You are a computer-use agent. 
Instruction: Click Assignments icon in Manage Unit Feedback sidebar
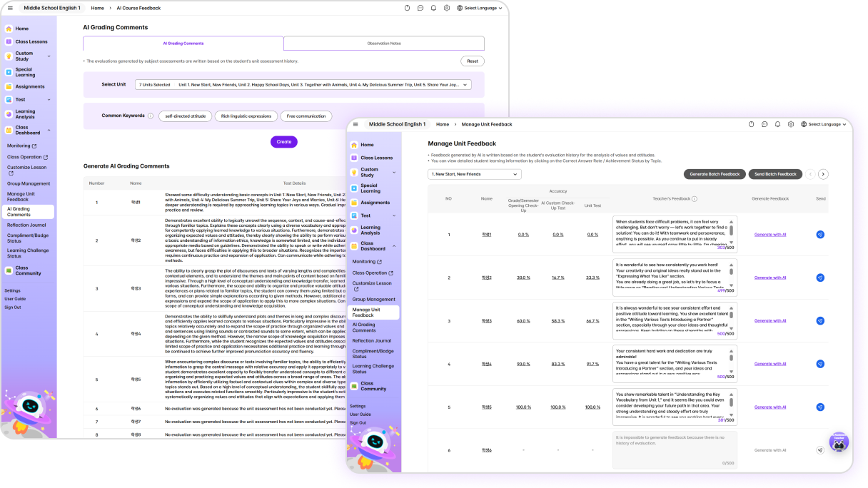point(354,203)
